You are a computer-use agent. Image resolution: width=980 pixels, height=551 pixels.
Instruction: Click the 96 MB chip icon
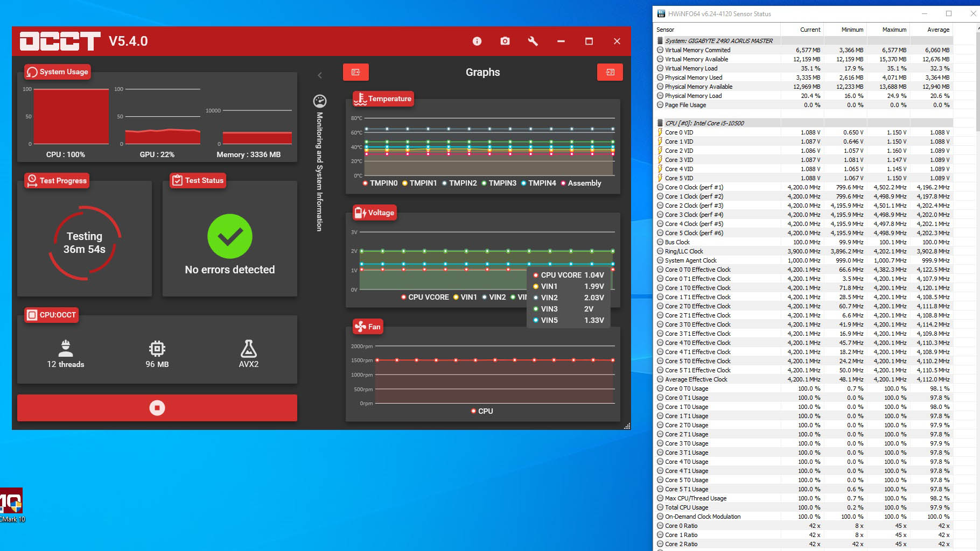coord(157,349)
